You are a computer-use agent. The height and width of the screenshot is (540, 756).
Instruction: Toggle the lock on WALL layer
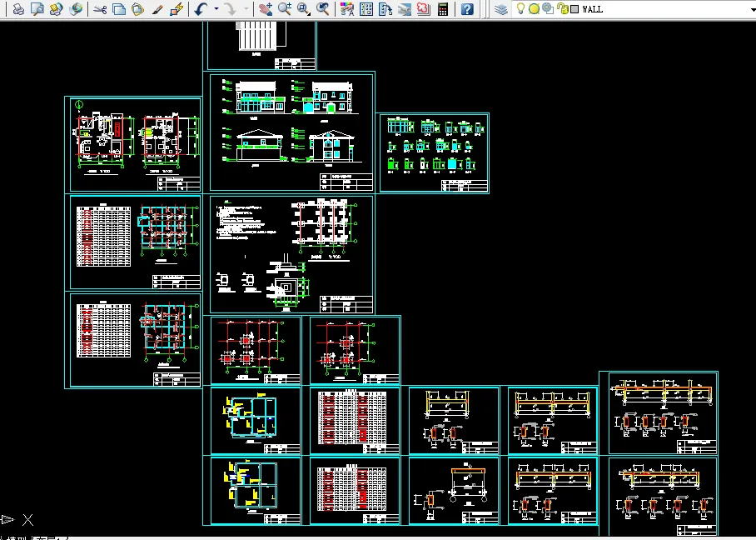point(562,8)
